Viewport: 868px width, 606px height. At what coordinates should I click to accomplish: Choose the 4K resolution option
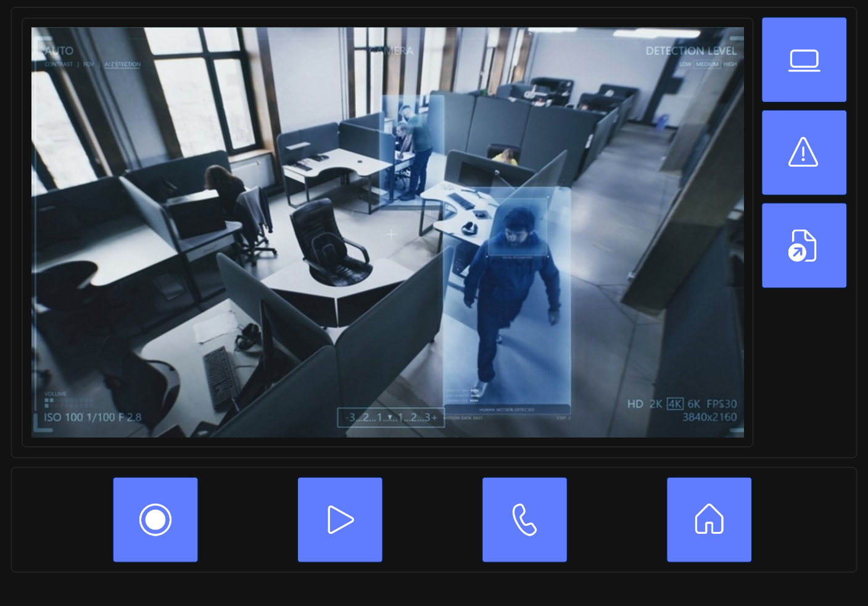pos(675,404)
